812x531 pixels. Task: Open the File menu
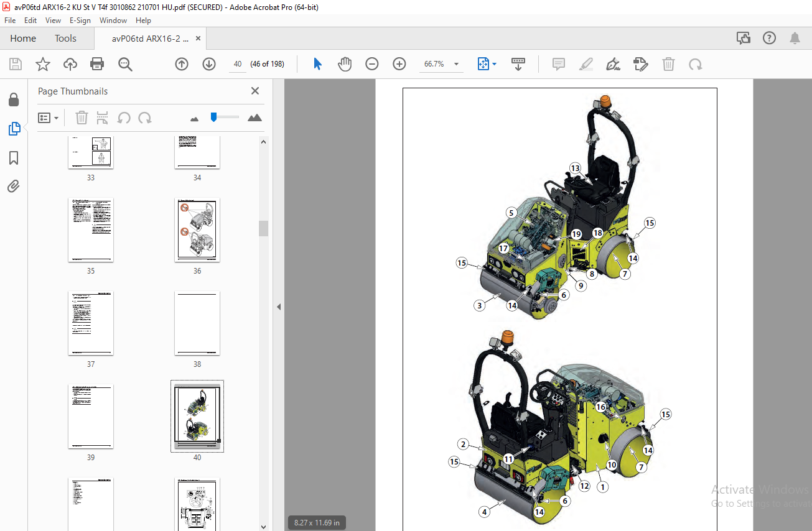(x=10, y=21)
